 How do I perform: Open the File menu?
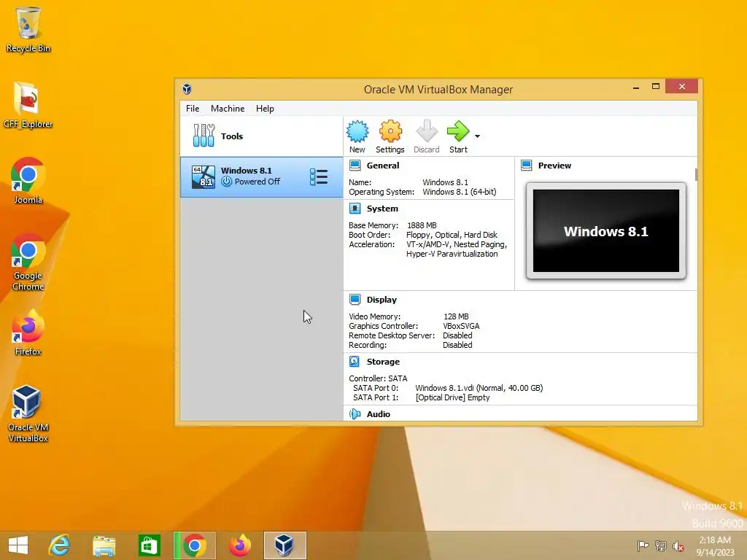tap(193, 109)
